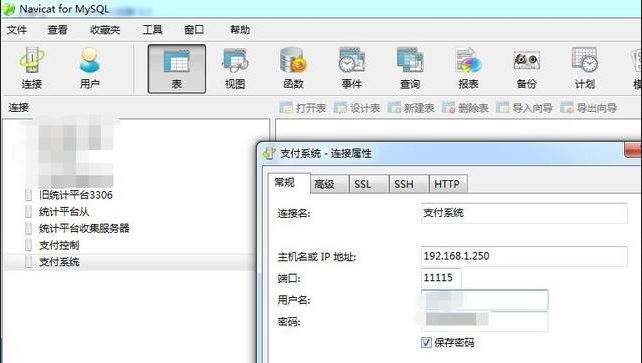Launch 导入向导 (Import Wizard)
This screenshot has width=642, height=363.
point(524,108)
